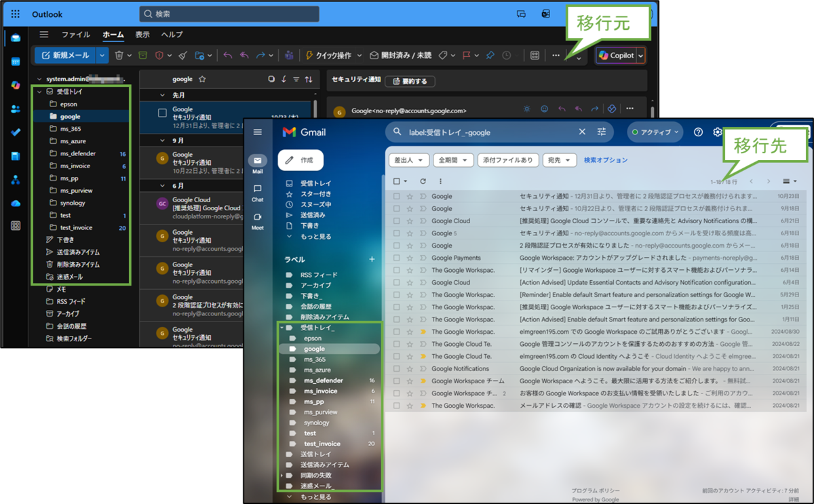The image size is (814, 504).
Task: Click the Outlook flag icon
Action: coord(467,55)
